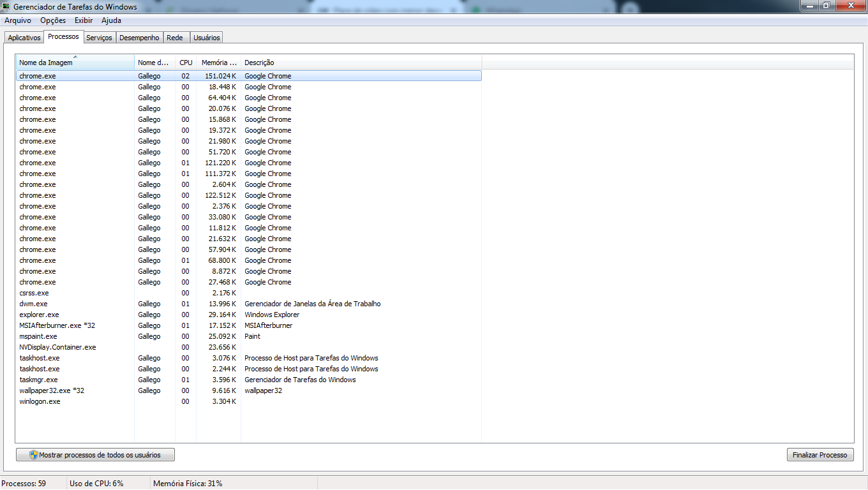Select MSIAfterburner.exe *32 in the list
868x490 pixels.
point(249,325)
